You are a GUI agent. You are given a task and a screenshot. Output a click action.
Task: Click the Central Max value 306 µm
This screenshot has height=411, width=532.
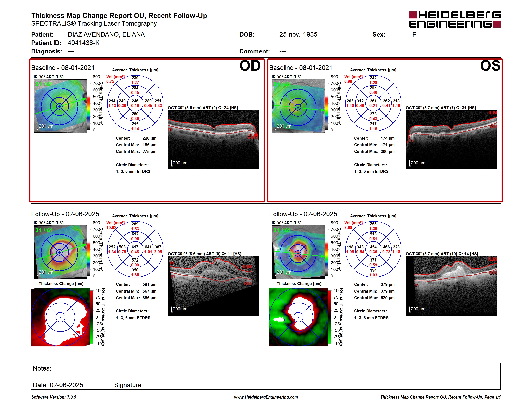(388, 152)
